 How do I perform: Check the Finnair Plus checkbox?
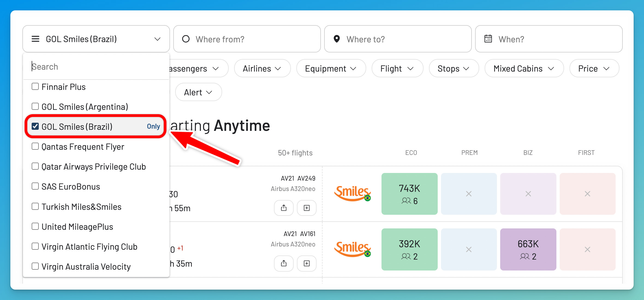coord(35,87)
